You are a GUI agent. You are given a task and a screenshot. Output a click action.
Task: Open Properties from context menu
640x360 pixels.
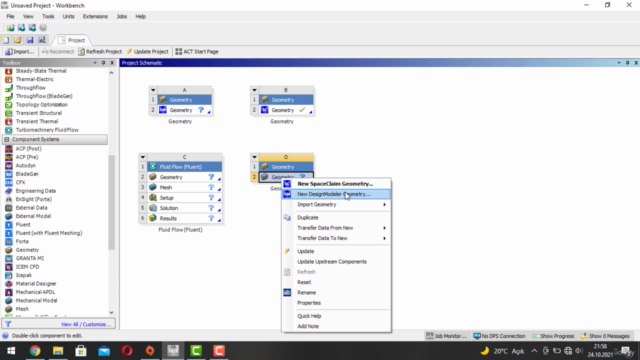(336, 303)
